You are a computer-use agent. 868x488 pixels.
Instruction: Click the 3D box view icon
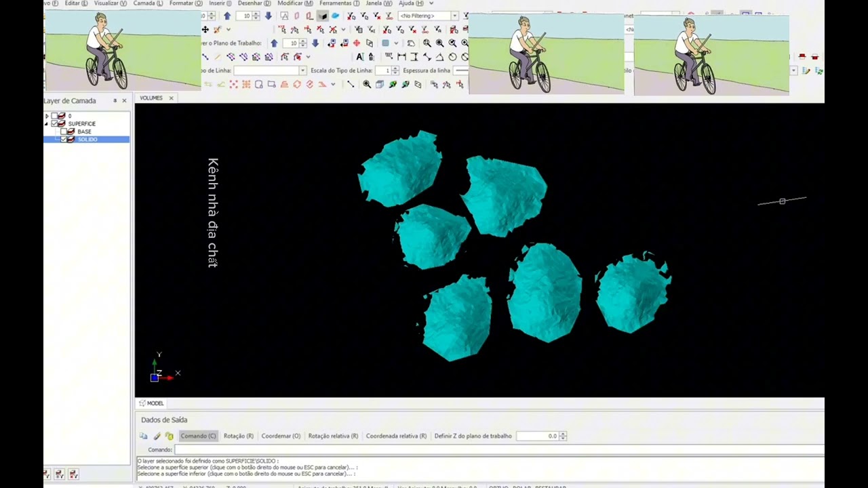[x=380, y=84]
